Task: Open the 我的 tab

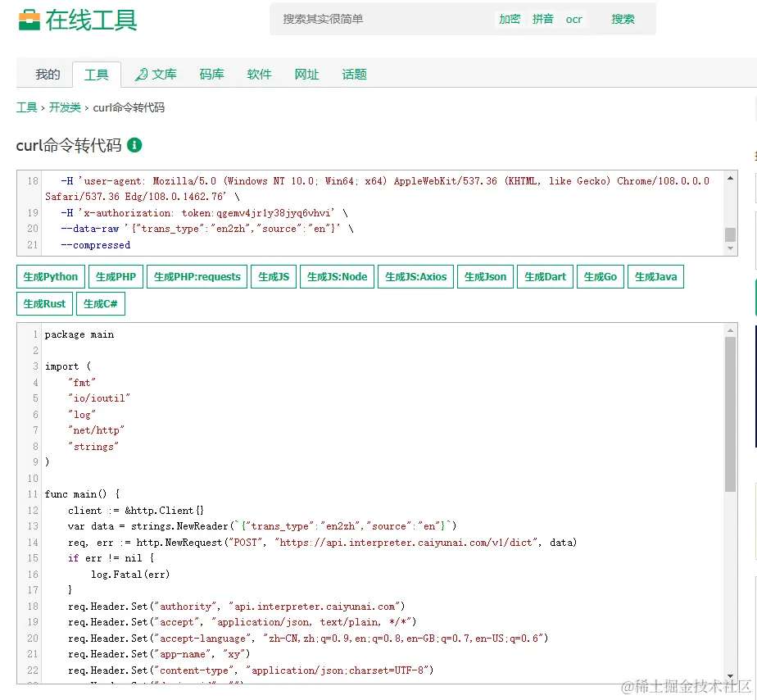Action: click(x=48, y=75)
